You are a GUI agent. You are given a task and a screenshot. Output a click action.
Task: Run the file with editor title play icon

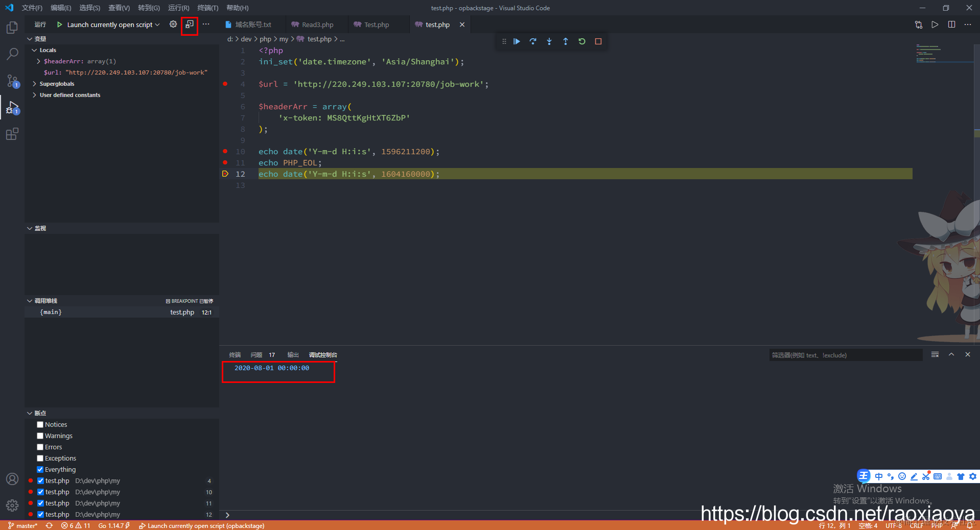(x=935, y=25)
